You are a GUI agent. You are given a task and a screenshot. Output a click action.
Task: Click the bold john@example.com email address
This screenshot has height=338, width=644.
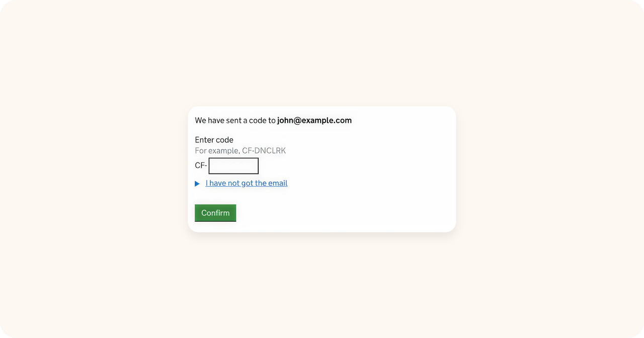314,120
